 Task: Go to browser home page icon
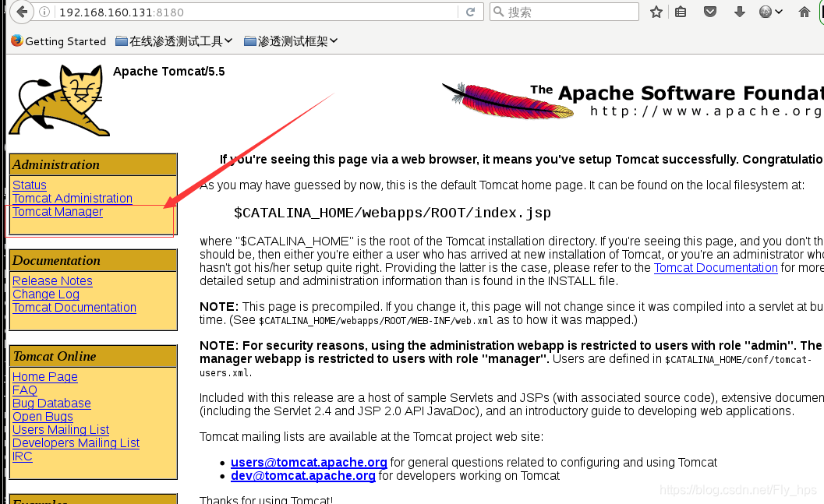click(804, 12)
